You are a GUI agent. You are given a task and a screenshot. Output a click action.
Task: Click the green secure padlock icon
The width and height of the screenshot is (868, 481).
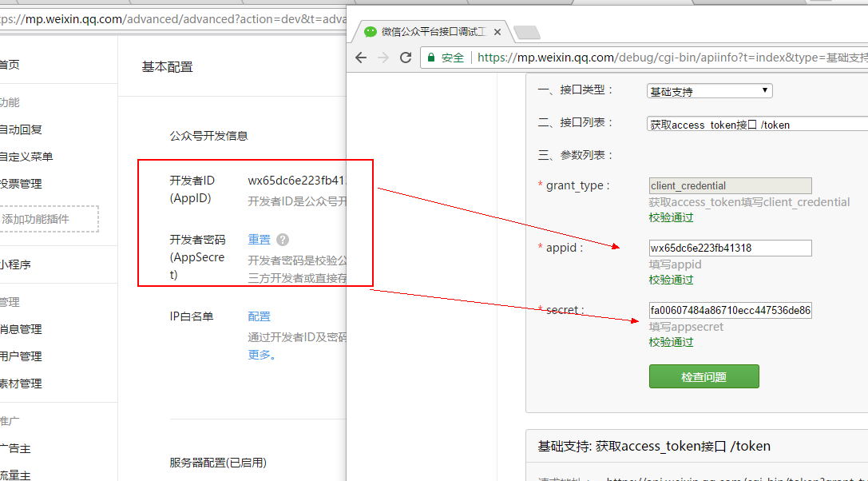point(431,58)
